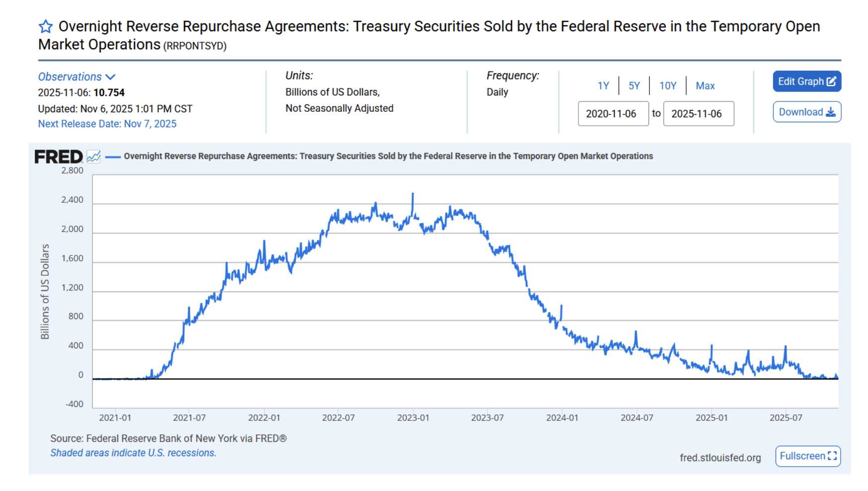Open the Next Release Date link
Viewport: 868px width, 491px height.
[107, 123]
